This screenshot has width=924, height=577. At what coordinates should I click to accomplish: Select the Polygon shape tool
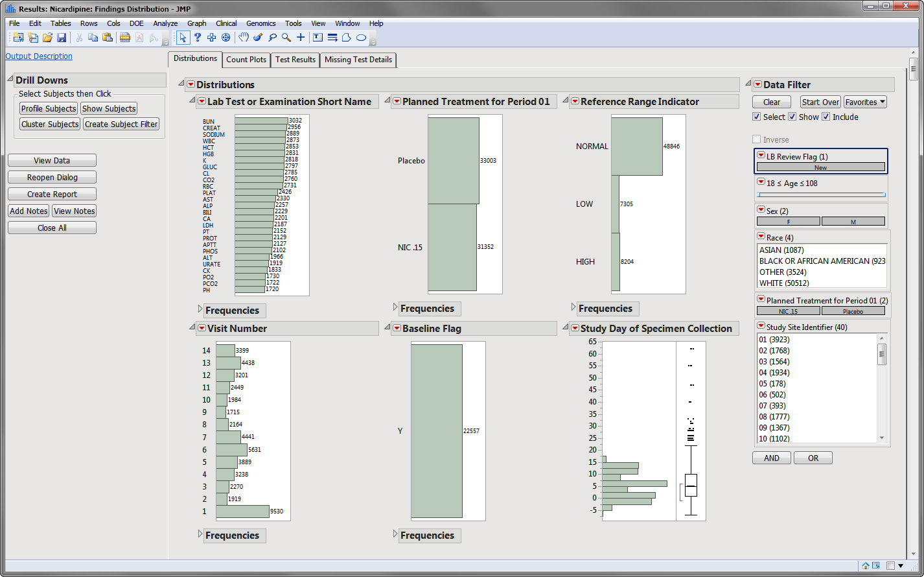click(347, 38)
